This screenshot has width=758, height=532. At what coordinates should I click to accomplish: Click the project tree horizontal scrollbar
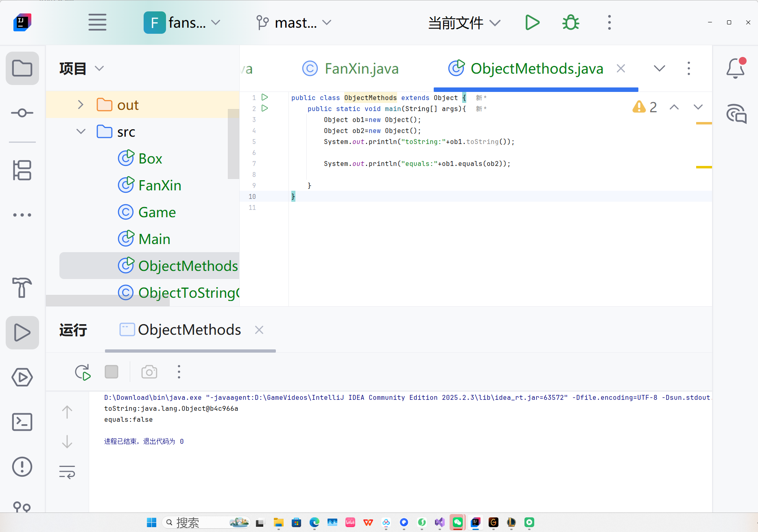[x=108, y=301]
